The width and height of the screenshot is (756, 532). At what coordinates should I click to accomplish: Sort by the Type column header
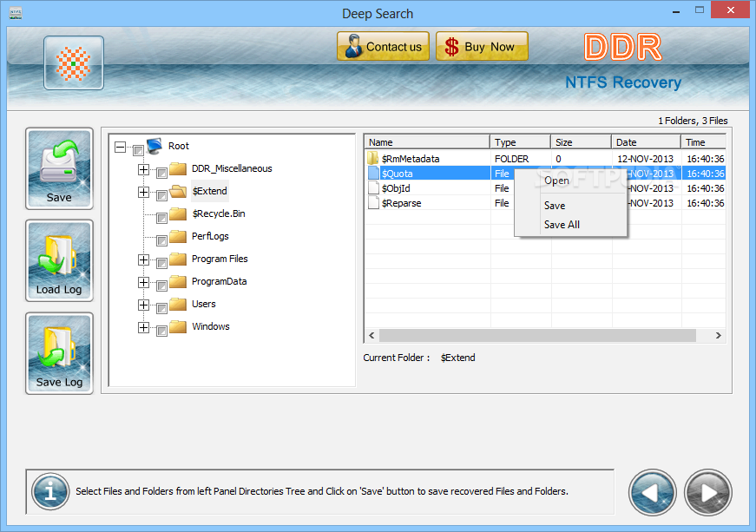pos(520,142)
